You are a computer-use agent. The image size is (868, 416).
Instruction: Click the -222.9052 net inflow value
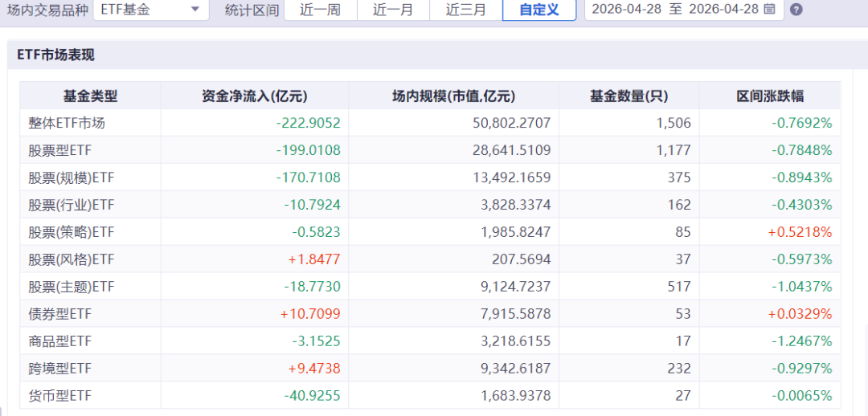coord(309,123)
